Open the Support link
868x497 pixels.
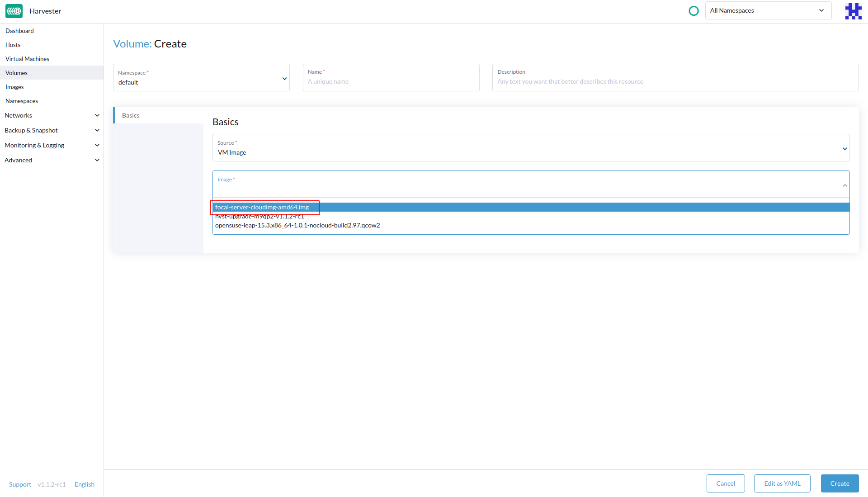click(x=20, y=484)
